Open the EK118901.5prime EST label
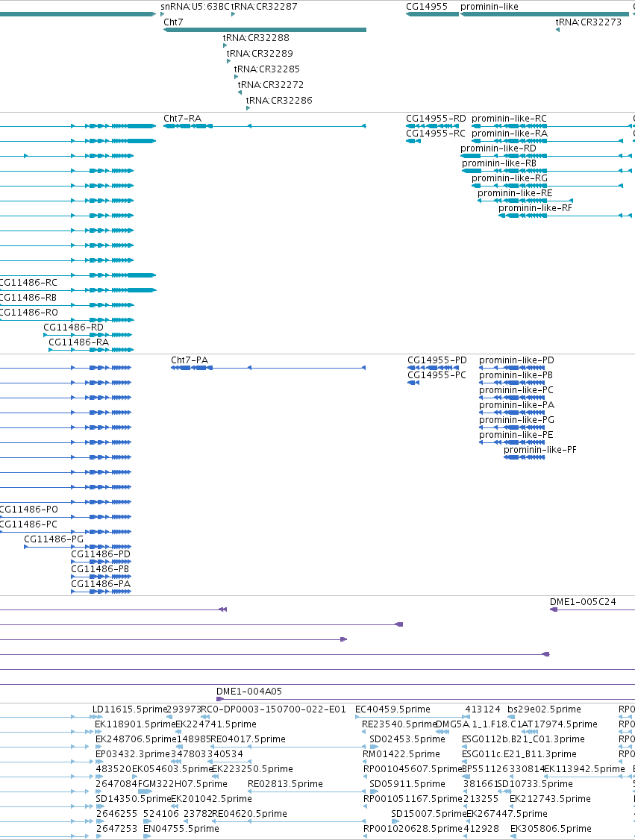This screenshot has width=635, height=840. click(135, 724)
